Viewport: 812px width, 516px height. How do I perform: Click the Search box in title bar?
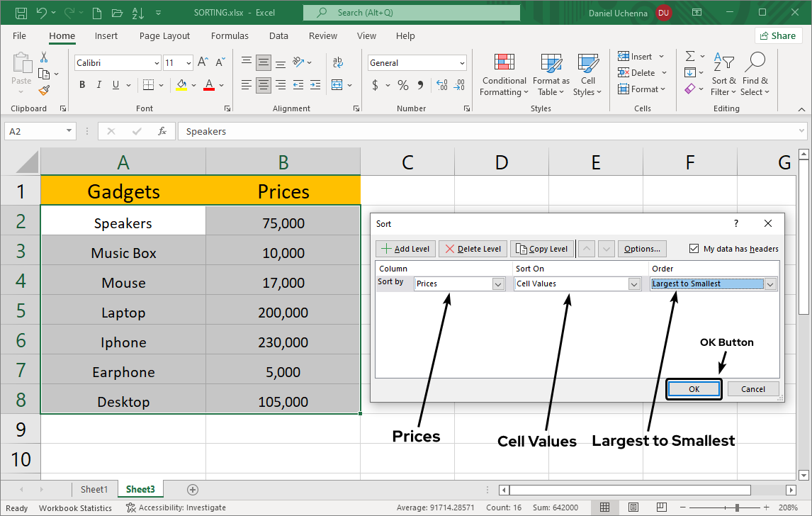[x=412, y=13]
